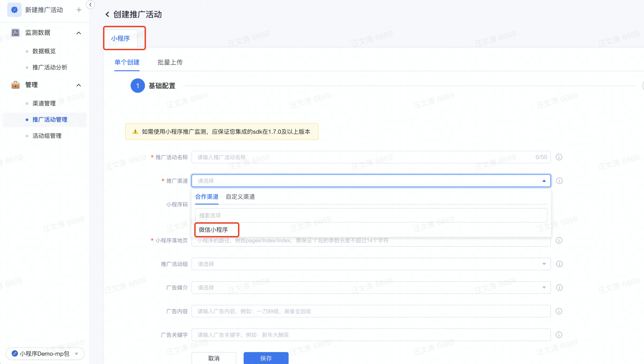The image size is (644, 364).
Task: Focus the 广告内容 input field
Action: pos(371,311)
